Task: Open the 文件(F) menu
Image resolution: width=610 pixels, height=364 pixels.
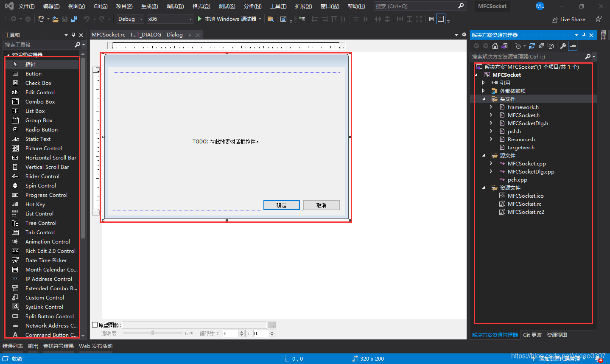Action: point(26,6)
